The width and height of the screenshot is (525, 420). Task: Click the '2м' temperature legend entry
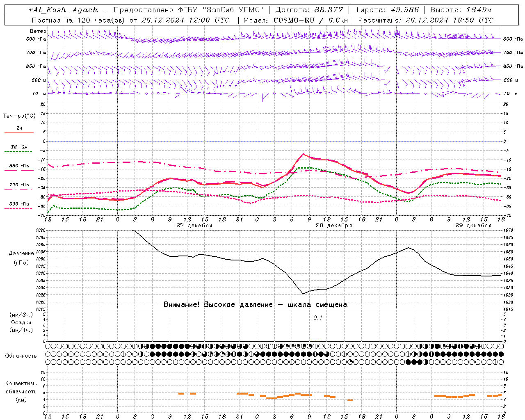(x=19, y=128)
